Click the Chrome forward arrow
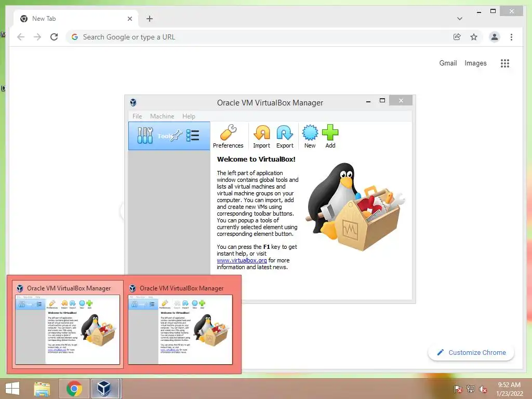 click(x=37, y=37)
